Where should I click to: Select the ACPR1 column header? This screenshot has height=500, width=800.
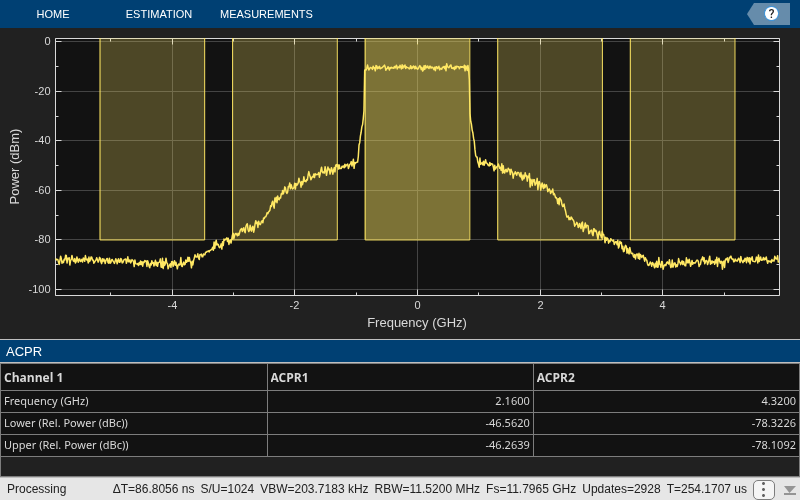coord(400,378)
